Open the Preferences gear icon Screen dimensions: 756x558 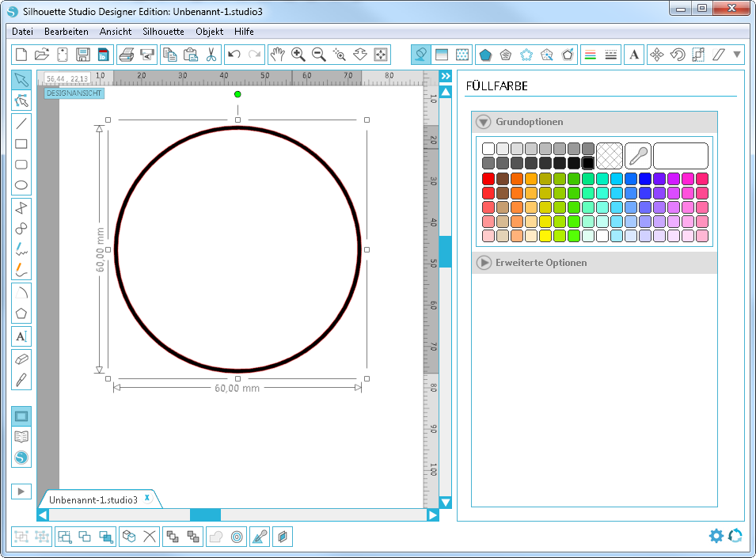716,536
